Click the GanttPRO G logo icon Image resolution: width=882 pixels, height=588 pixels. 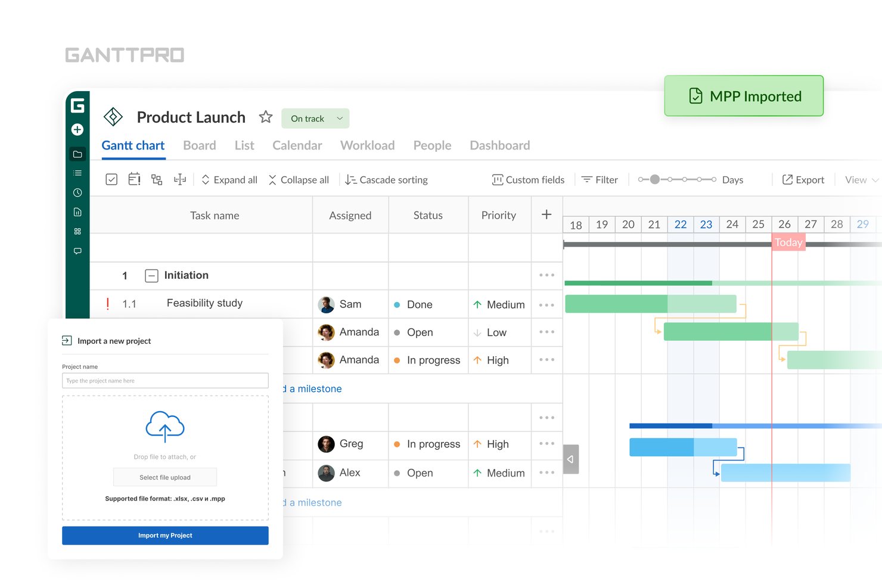click(77, 106)
